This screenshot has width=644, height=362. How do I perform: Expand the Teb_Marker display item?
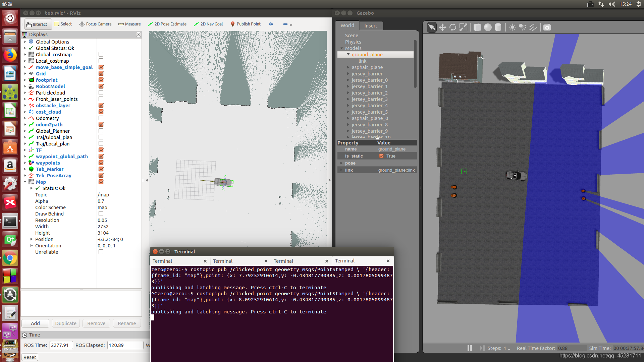click(25, 169)
